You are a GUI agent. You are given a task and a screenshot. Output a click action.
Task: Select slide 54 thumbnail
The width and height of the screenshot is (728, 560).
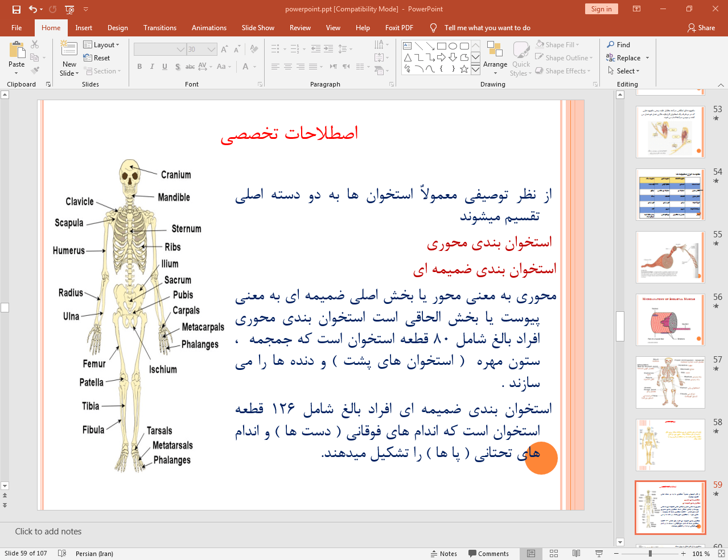coord(671,195)
